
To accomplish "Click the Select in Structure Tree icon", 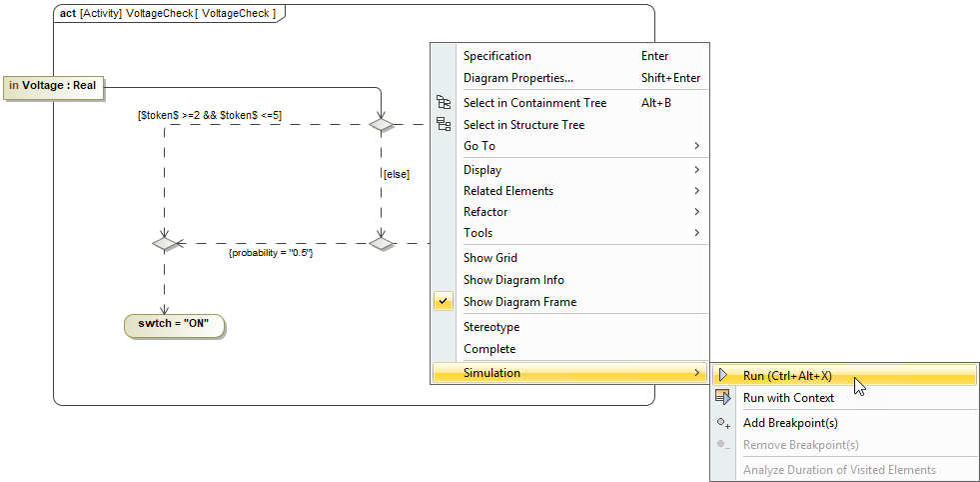I will (444, 125).
